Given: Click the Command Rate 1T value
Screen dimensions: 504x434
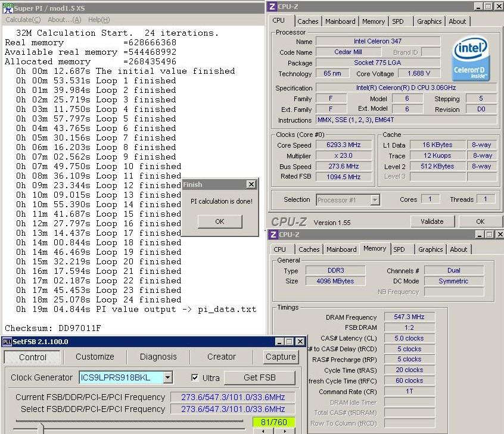Looking at the screenshot, I should pos(409,391).
